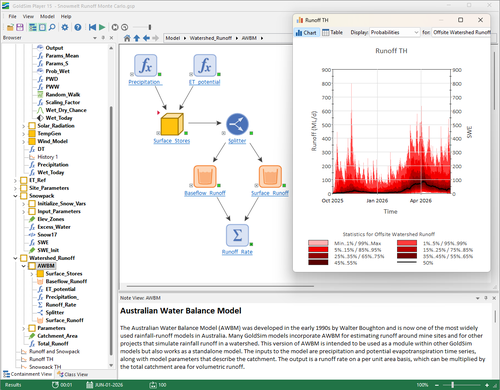Click zoom out minus in status bar

[x=437, y=385]
